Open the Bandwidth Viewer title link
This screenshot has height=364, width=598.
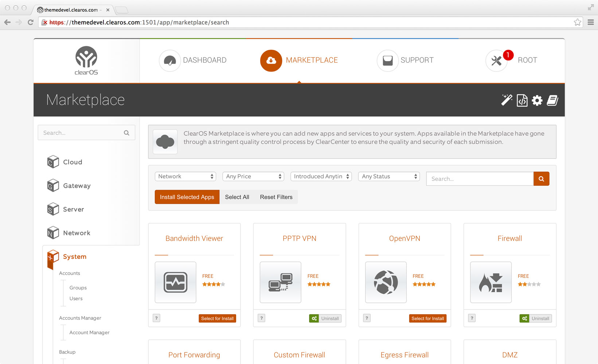pyautogui.click(x=194, y=238)
